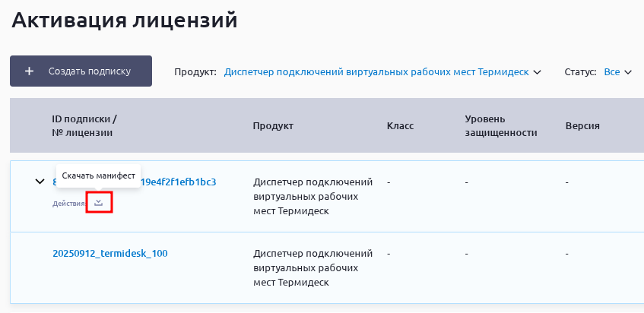Click the Скачать манифест tooltip
The height and width of the screenshot is (313, 644).
pyautogui.click(x=99, y=175)
